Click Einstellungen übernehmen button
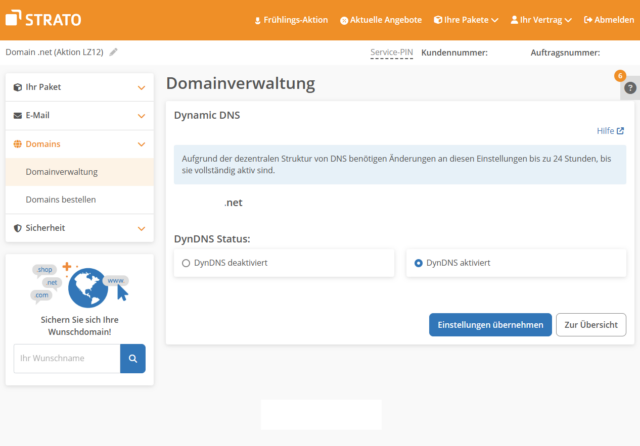The width and height of the screenshot is (640, 446). pos(490,325)
